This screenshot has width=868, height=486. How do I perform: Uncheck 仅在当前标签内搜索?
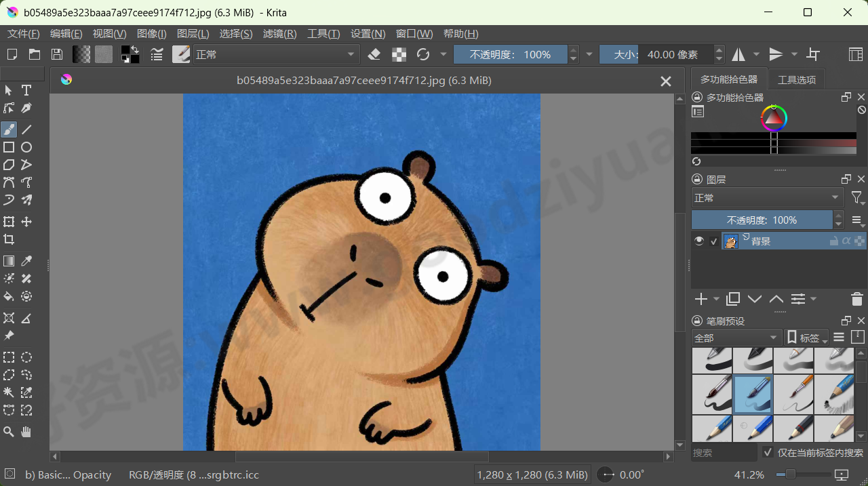768,453
